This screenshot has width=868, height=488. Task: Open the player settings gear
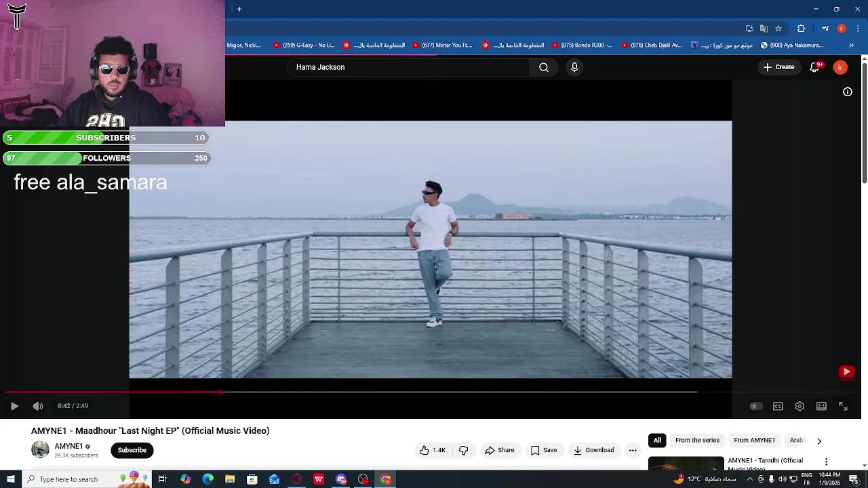[800, 406]
